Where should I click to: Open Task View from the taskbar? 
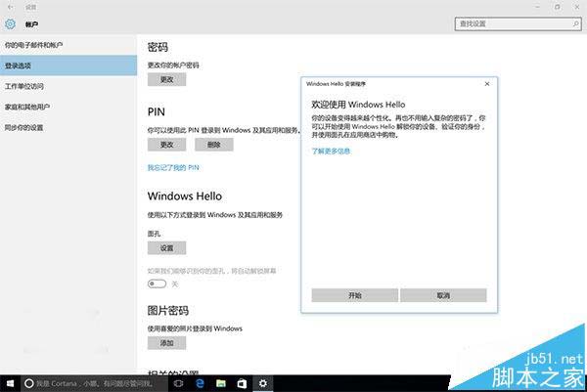click(x=179, y=383)
